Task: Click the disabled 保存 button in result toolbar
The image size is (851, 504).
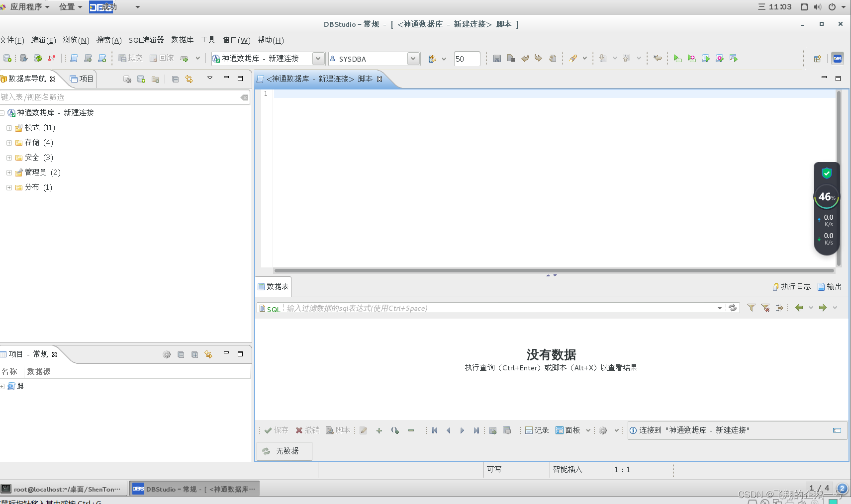Action: click(277, 430)
